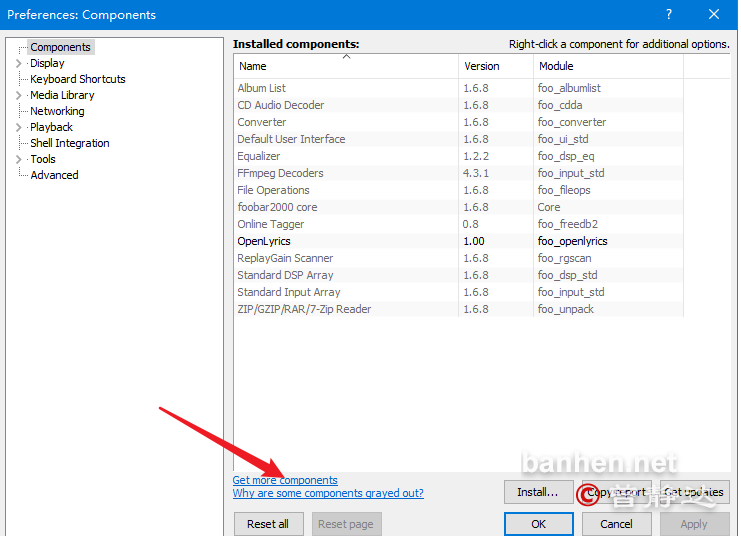
Task: Expand the Media Library tree node
Action: point(18,95)
